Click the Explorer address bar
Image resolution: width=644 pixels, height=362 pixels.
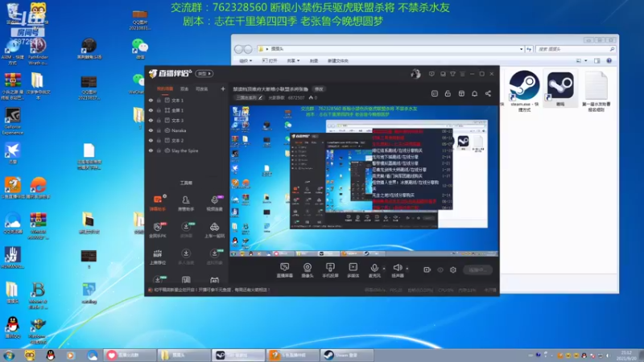point(390,49)
